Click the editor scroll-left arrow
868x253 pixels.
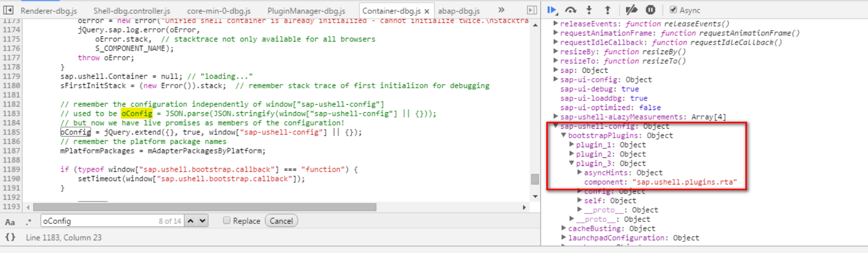[x=28, y=207]
